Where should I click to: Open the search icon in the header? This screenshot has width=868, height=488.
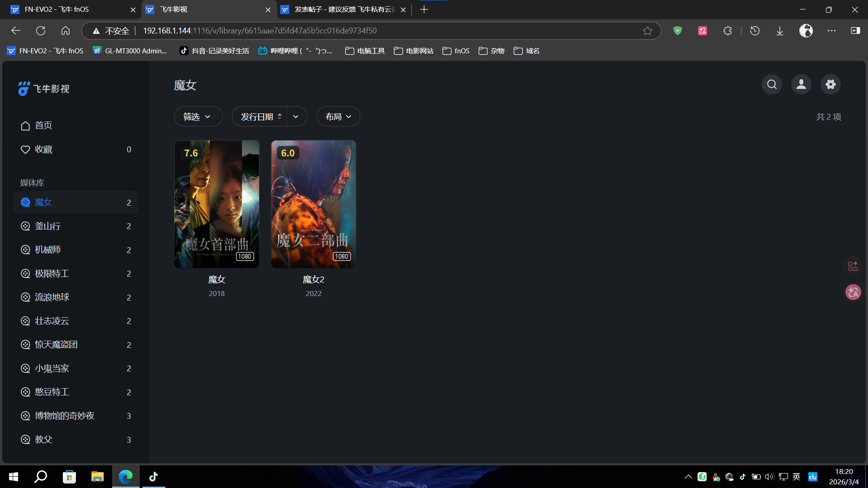(x=772, y=84)
